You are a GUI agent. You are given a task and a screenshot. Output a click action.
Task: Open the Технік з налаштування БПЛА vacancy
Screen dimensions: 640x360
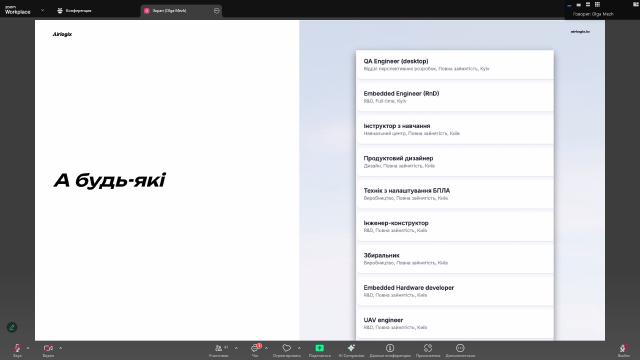tap(455, 194)
